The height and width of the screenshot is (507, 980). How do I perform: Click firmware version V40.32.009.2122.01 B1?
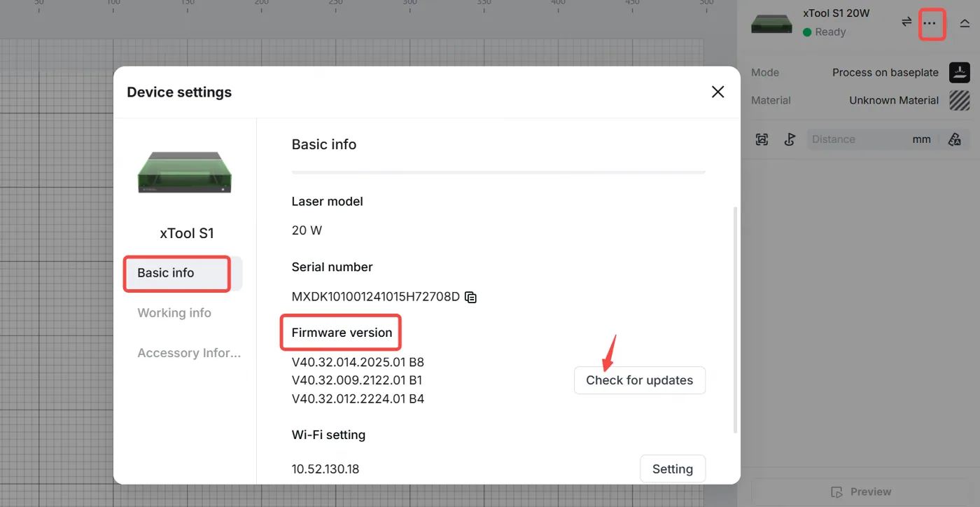tap(357, 380)
